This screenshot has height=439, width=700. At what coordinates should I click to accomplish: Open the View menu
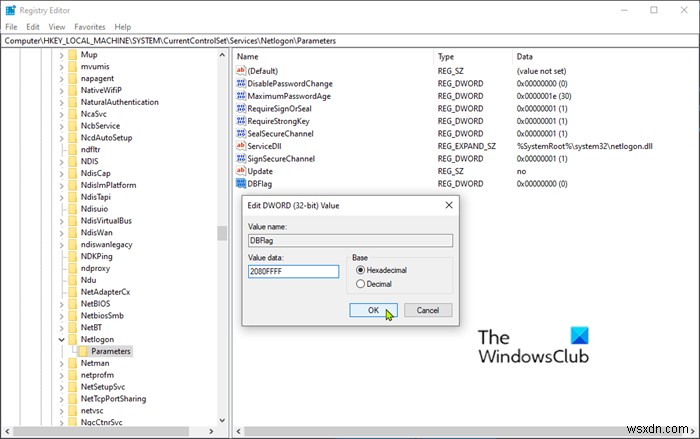(57, 27)
